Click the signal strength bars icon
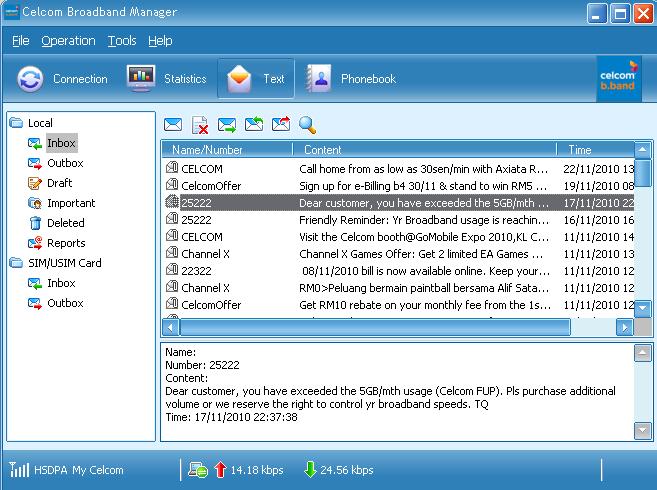657x490 pixels. 19,469
